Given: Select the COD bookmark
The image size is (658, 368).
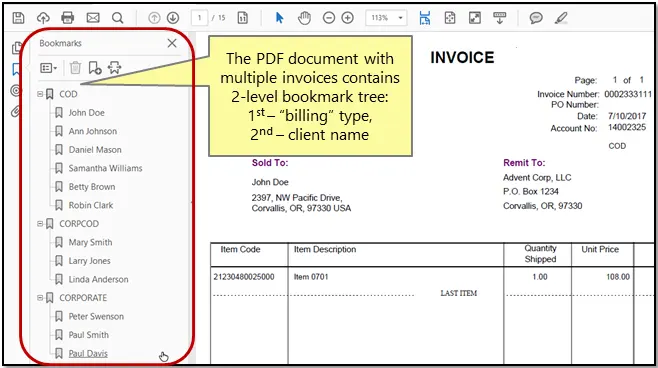Looking at the screenshot, I should point(68,94).
